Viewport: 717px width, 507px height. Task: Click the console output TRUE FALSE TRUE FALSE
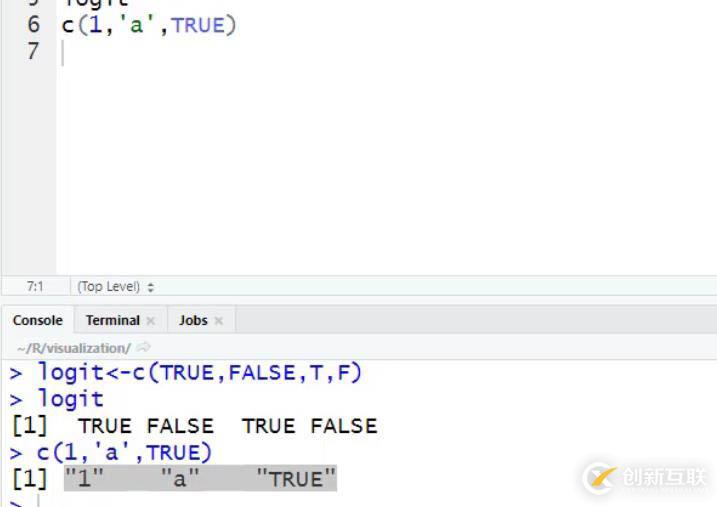(228, 426)
